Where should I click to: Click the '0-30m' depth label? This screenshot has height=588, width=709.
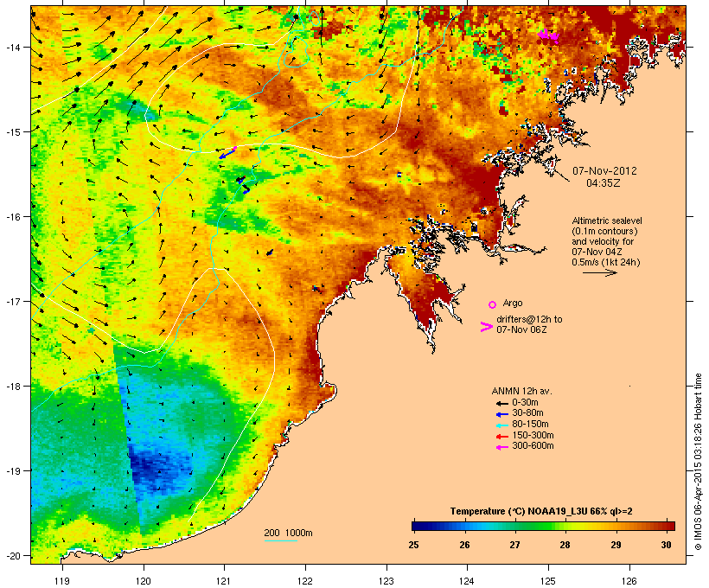[525, 403]
